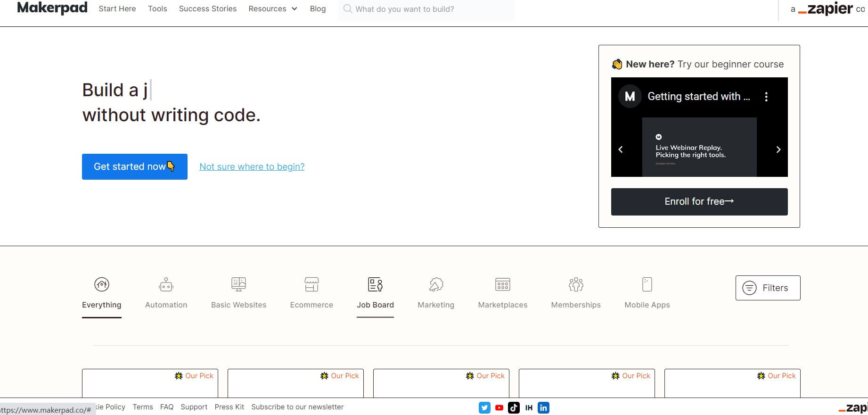
Task: Select the Job Board icon
Action: coord(376,284)
